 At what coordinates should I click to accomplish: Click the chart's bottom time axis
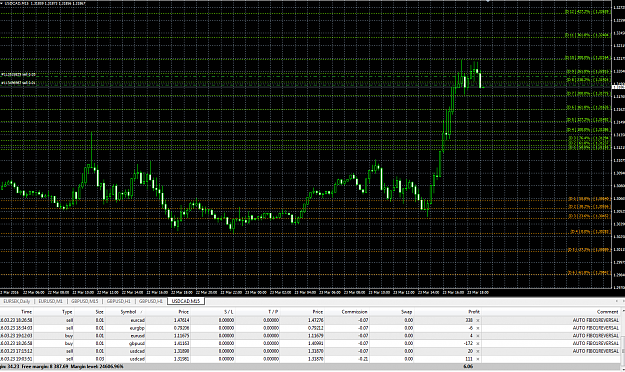[x=305, y=292]
